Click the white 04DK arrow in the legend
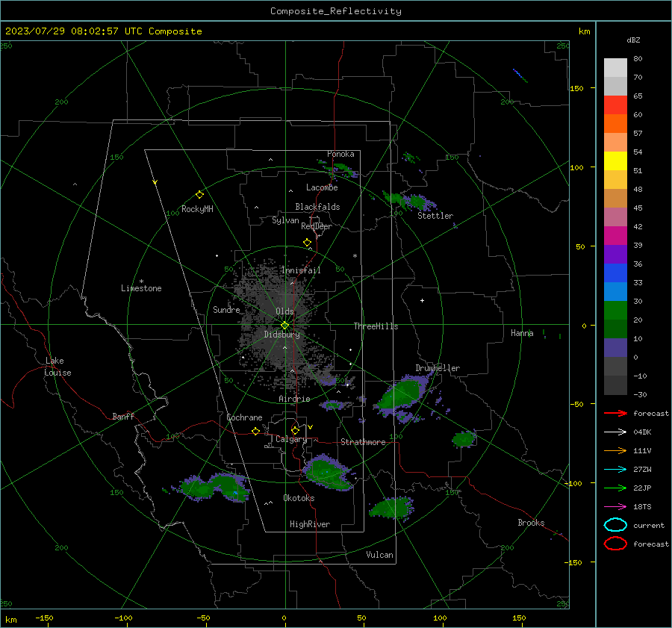 [x=615, y=432]
